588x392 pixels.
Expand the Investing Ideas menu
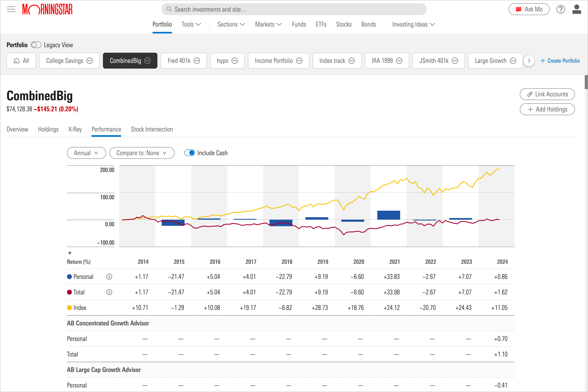coord(414,24)
